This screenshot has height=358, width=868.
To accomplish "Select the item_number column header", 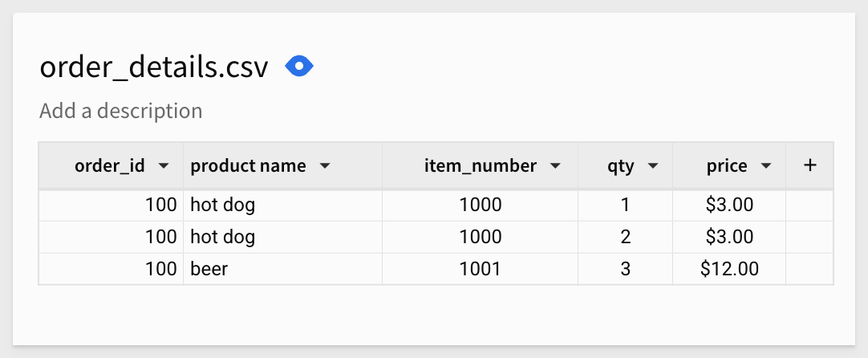I will (x=480, y=165).
